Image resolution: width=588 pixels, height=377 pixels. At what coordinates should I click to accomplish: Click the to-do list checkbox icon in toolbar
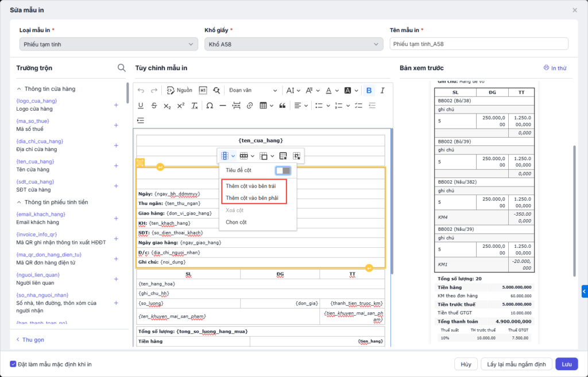(359, 106)
